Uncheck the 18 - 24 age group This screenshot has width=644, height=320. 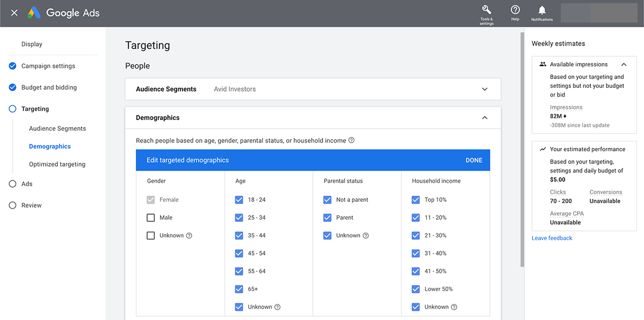pos(239,199)
